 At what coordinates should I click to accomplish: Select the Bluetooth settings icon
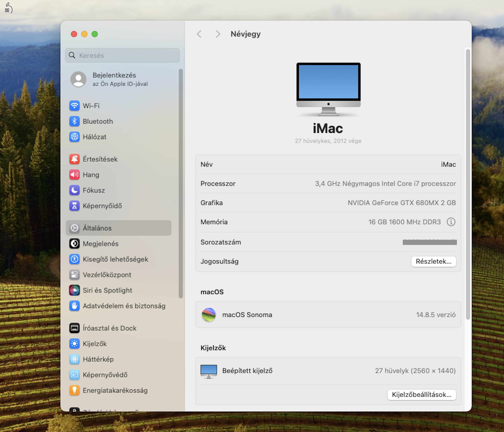[75, 121]
